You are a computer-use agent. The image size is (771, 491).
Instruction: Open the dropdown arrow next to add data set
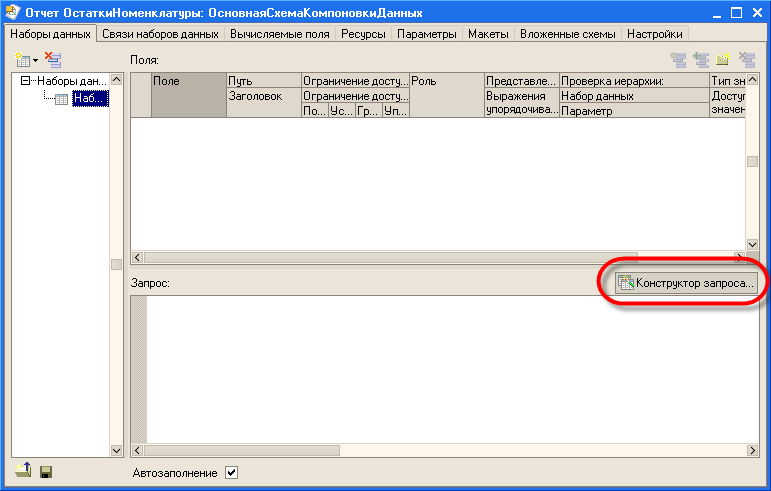point(35,61)
